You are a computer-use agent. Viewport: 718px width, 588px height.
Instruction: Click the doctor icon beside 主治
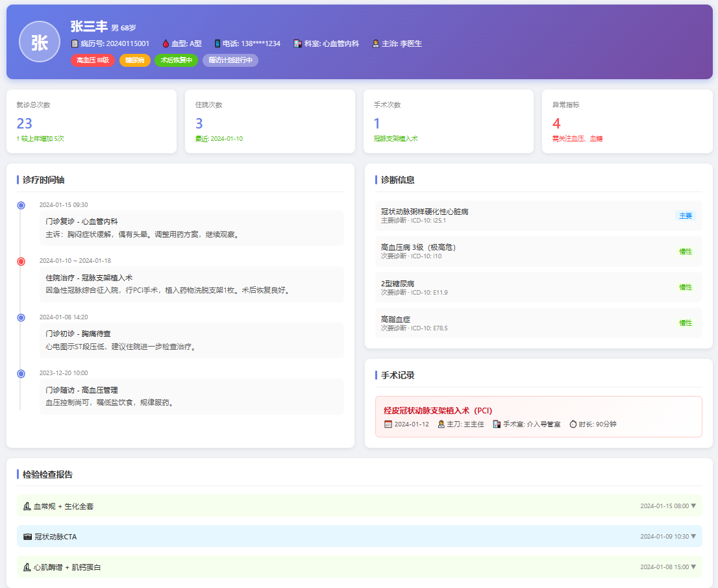point(376,43)
